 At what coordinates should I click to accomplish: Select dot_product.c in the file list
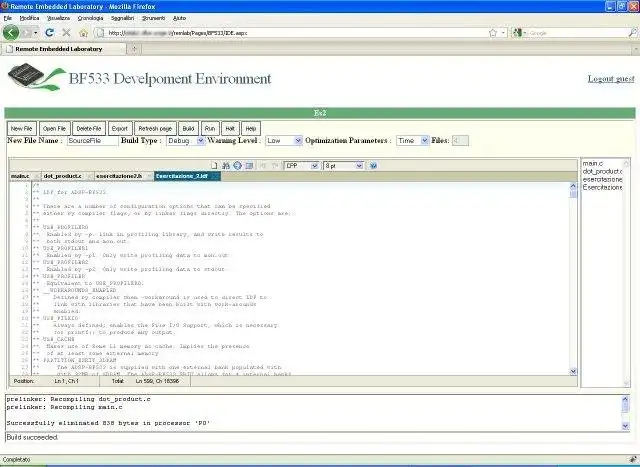602,171
